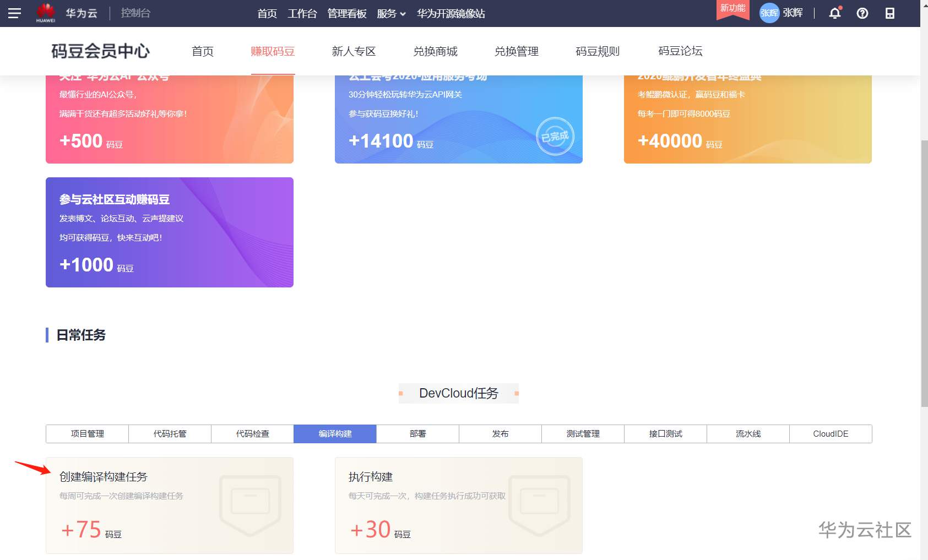Open the +40000 码豆 orange card
The width and height of the screenshot is (928, 560).
[748, 119]
